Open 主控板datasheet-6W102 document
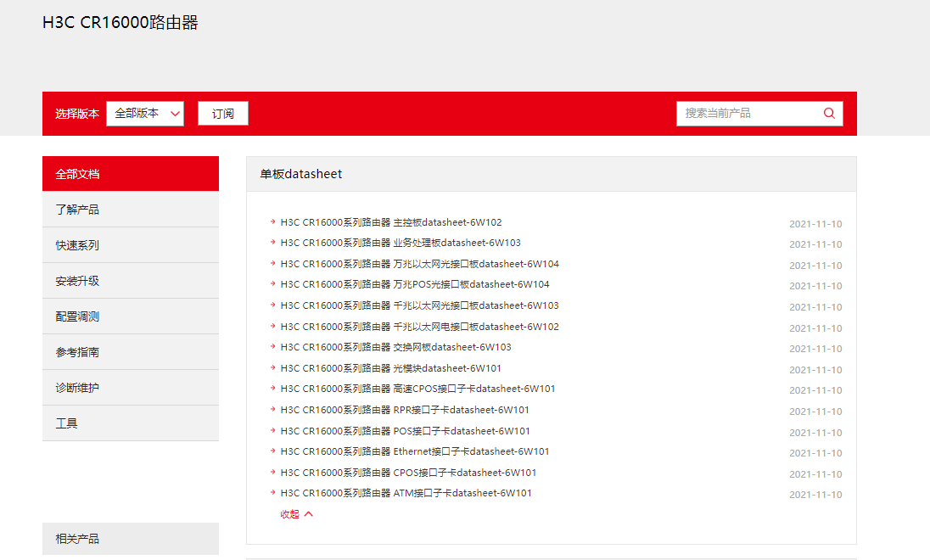Viewport: 930px width, 560px height. point(391,222)
